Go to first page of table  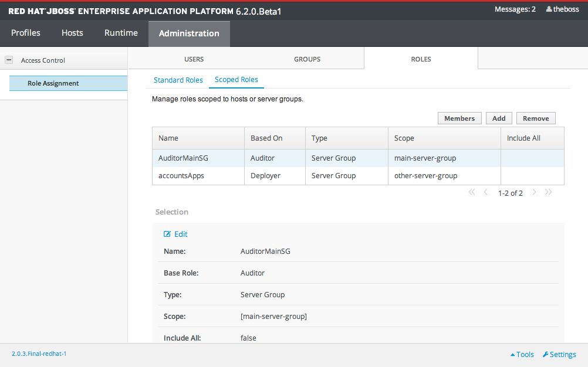click(472, 192)
